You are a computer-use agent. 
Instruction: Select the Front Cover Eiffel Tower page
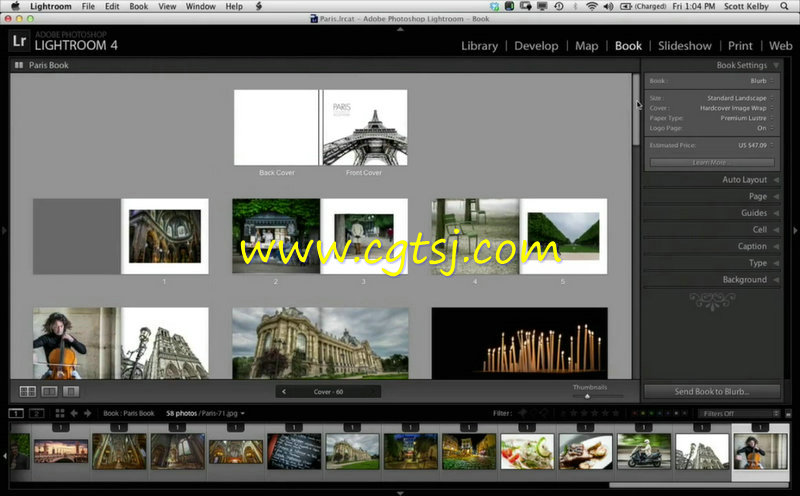pyautogui.click(x=364, y=128)
